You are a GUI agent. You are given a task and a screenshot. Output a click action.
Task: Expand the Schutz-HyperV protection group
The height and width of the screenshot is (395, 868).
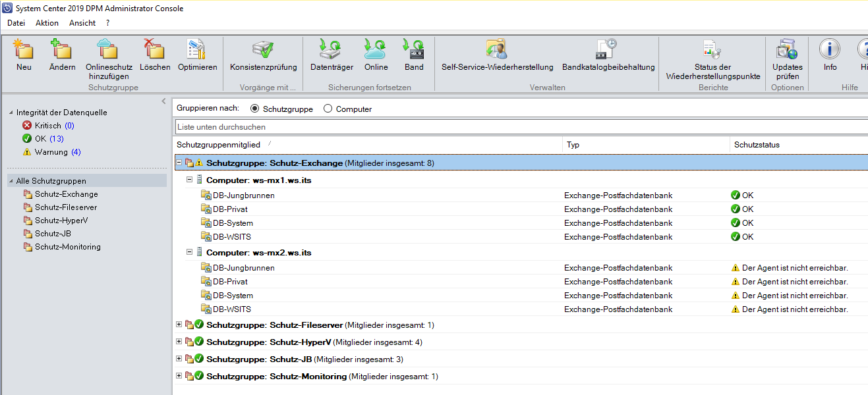[179, 341]
